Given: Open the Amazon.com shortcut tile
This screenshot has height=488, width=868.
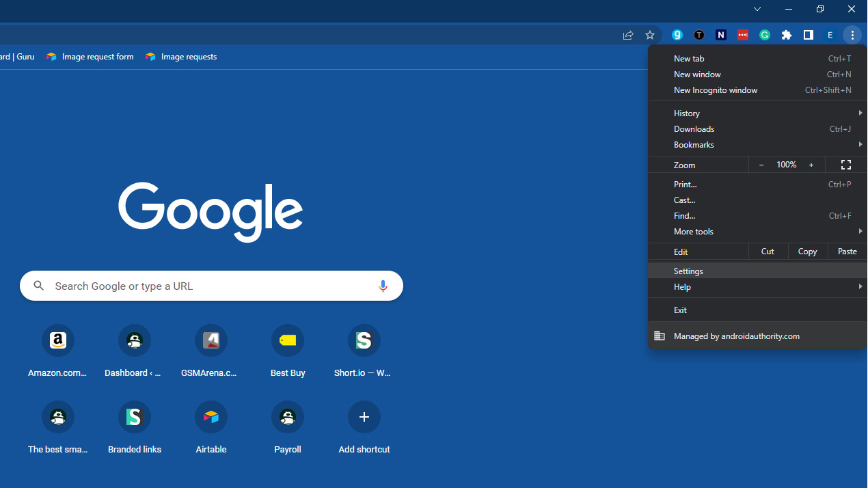Looking at the screenshot, I should pyautogui.click(x=58, y=340).
